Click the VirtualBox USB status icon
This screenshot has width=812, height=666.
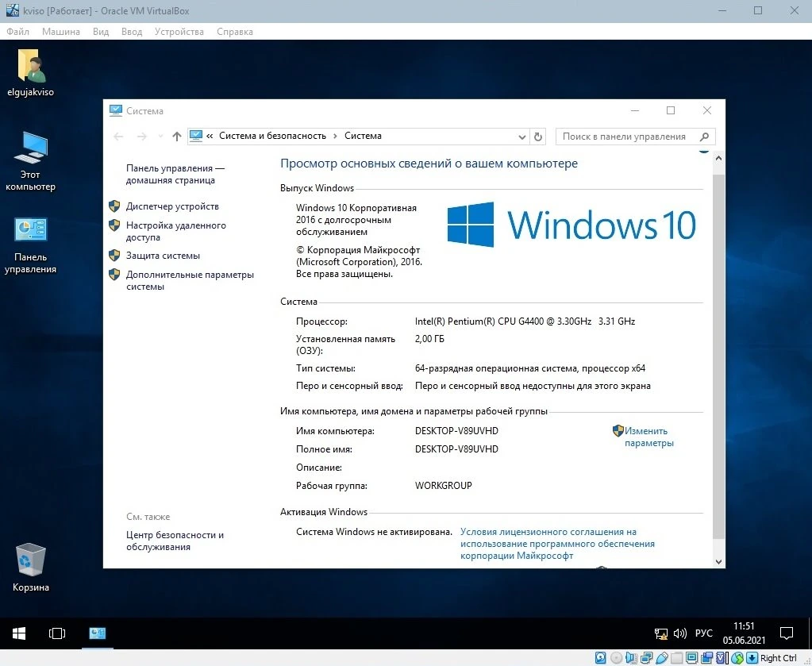tap(662, 658)
